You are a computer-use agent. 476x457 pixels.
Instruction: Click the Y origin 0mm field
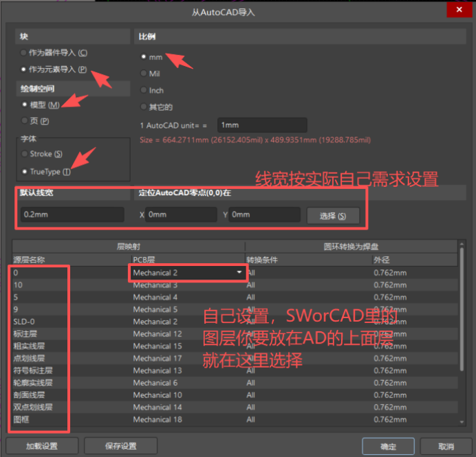tap(264, 214)
